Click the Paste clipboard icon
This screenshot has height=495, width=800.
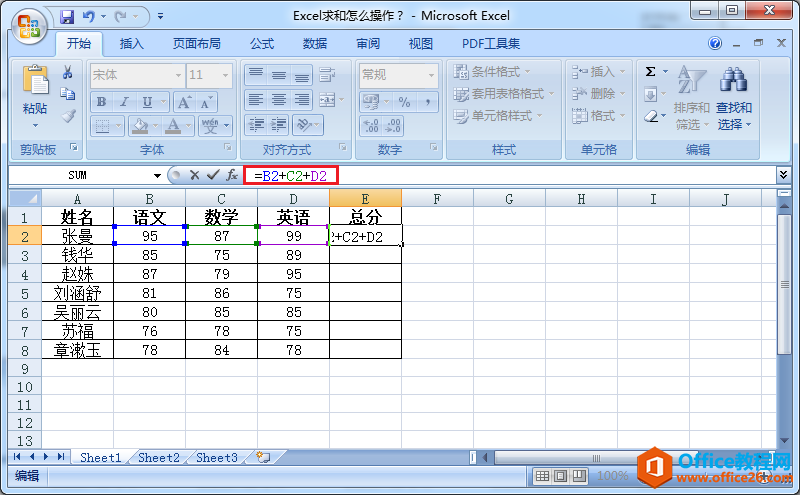tap(35, 81)
